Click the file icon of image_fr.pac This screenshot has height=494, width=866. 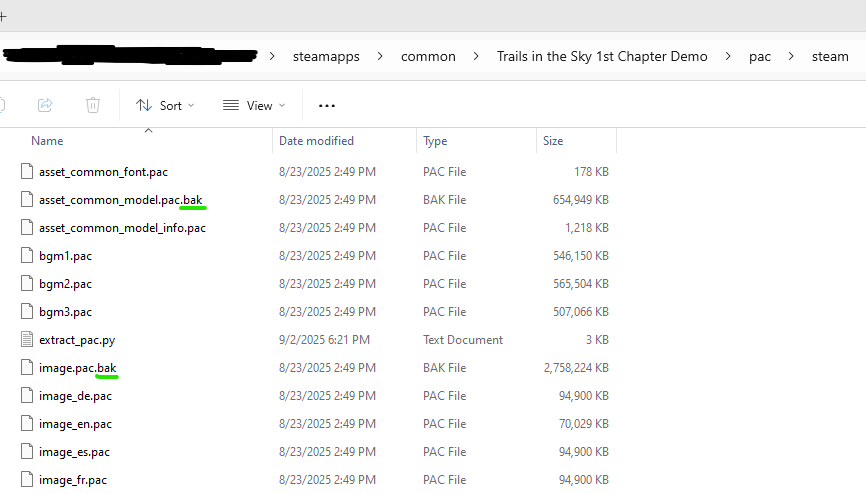(x=27, y=480)
